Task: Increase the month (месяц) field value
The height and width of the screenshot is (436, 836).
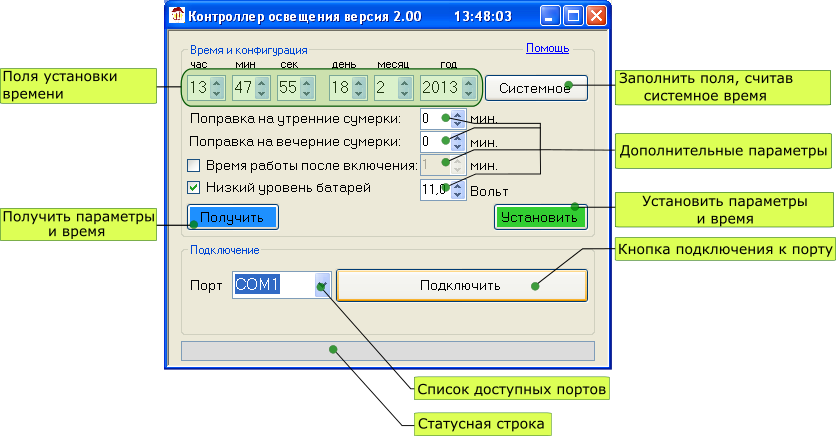Action: pos(405,82)
